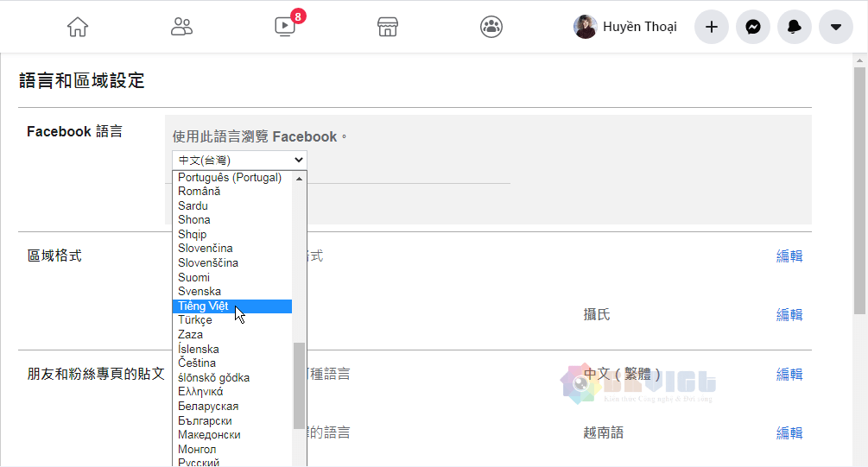Select Tiếng Việt highlighted option

232,306
